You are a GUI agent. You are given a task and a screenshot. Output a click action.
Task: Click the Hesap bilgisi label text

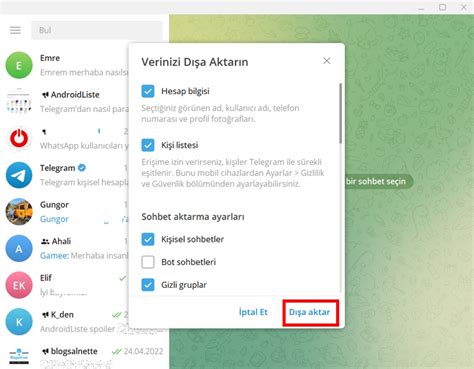[x=185, y=91]
